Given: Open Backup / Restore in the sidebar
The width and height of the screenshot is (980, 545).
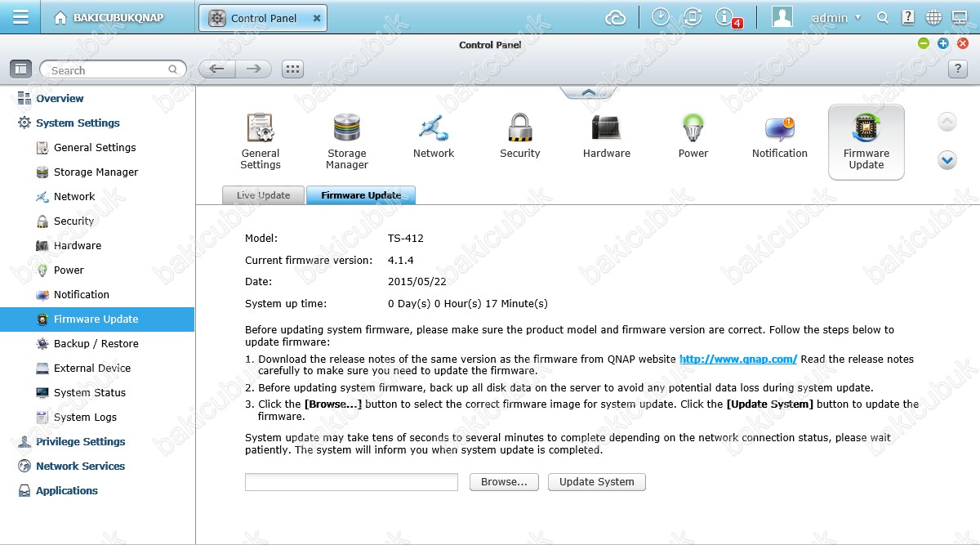Looking at the screenshot, I should (96, 343).
